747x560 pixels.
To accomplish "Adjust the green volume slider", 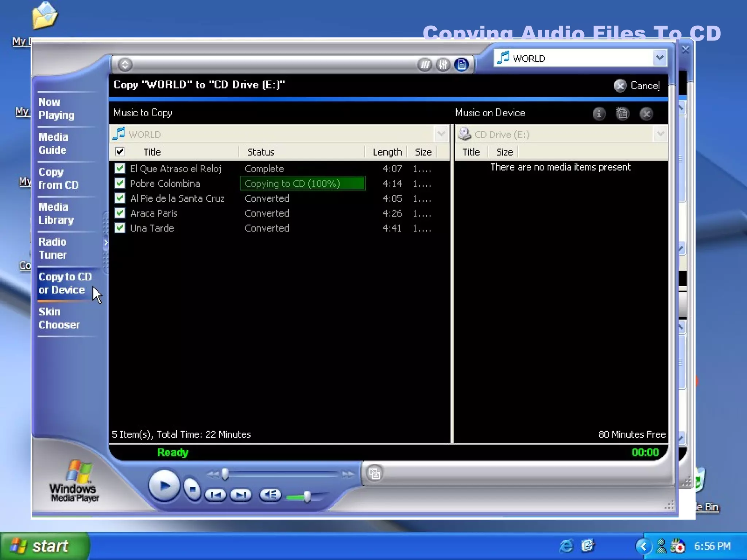I will [x=307, y=497].
